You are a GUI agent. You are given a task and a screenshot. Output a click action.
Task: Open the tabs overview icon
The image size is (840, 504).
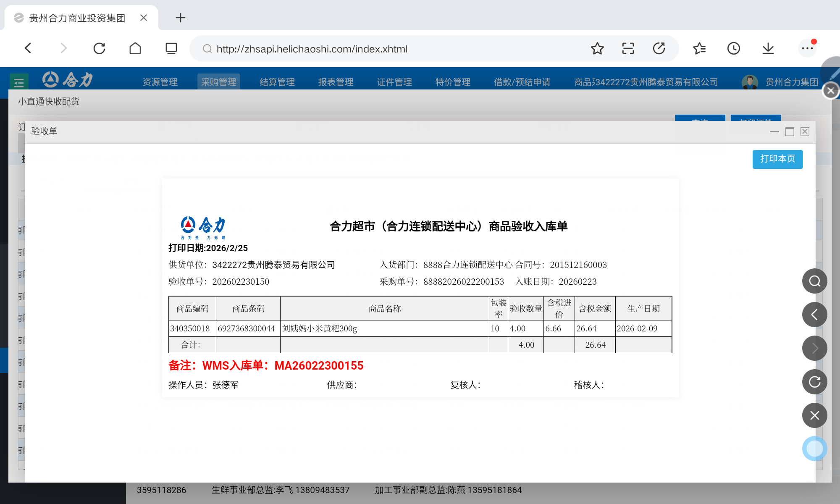pyautogui.click(x=171, y=49)
